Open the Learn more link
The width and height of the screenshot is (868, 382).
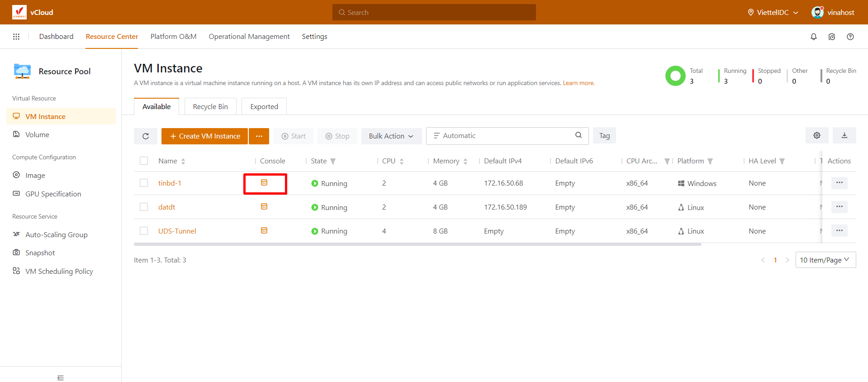578,83
